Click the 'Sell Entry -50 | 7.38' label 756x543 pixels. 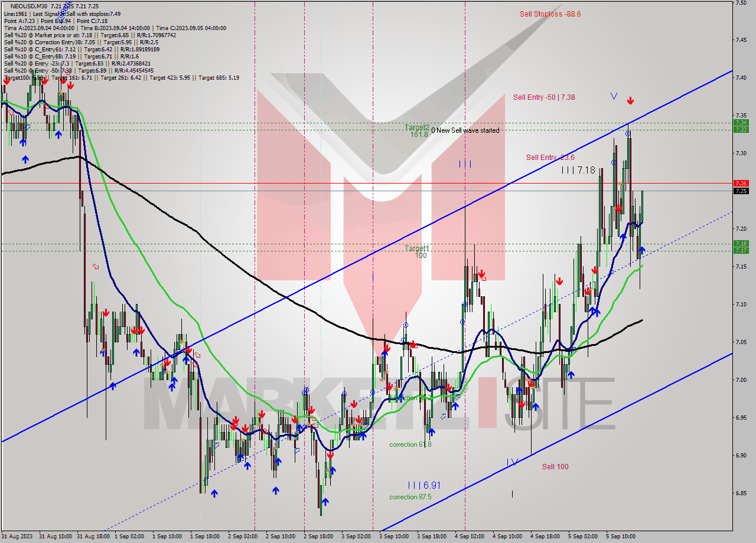[x=544, y=97]
